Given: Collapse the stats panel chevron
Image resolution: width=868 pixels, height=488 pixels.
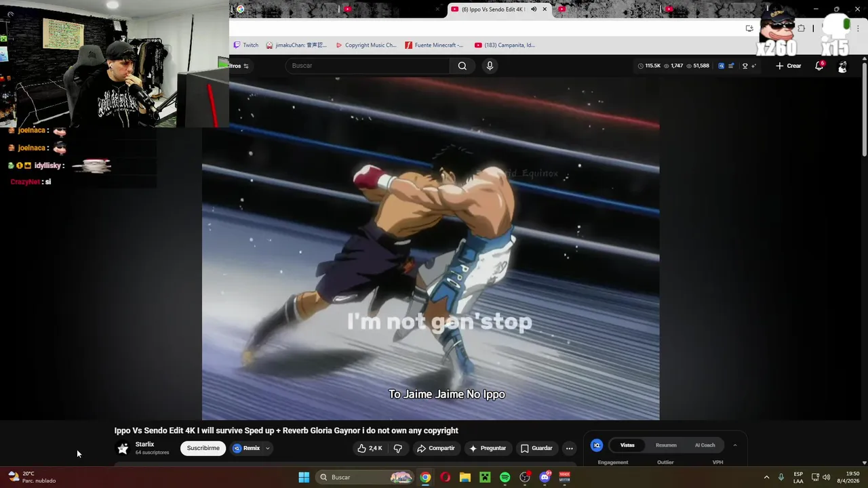Looking at the screenshot, I should [734, 445].
